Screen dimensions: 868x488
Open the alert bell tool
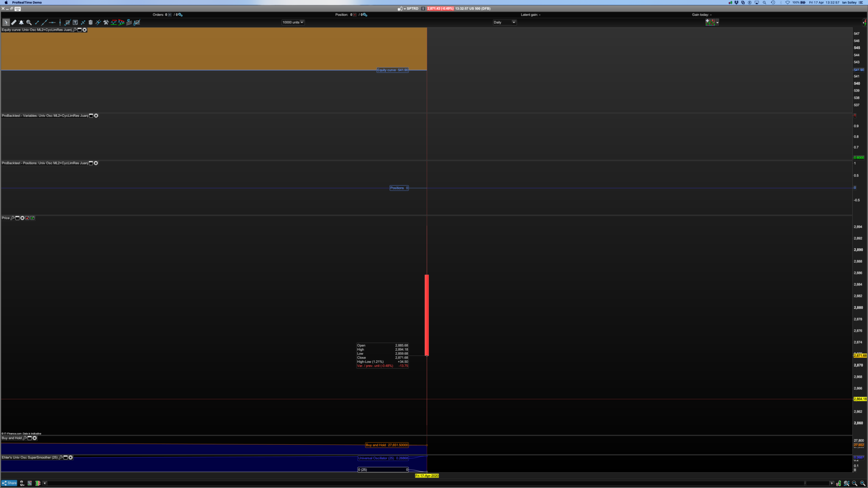[21, 22]
